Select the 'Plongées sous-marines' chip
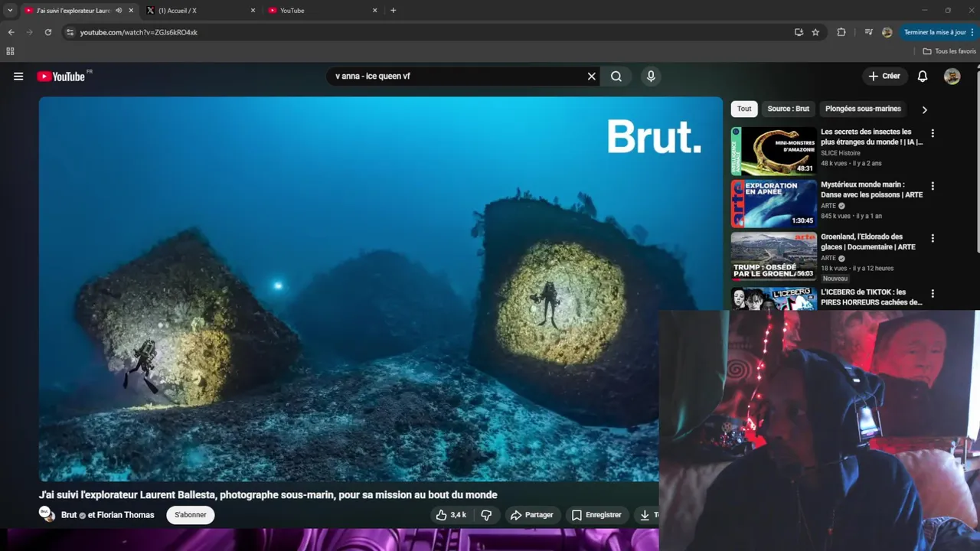This screenshot has height=551, width=980. click(x=863, y=109)
